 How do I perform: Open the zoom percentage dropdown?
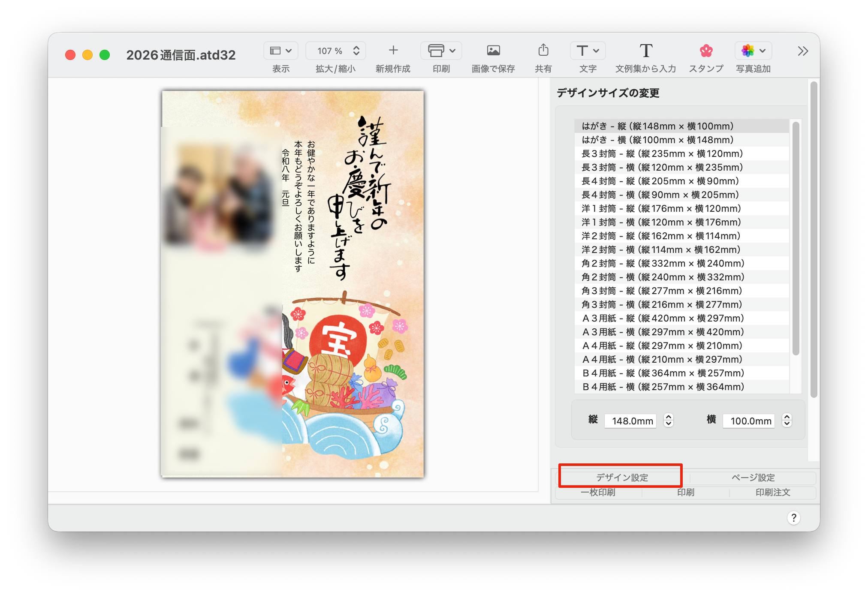click(x=335, y=51)
